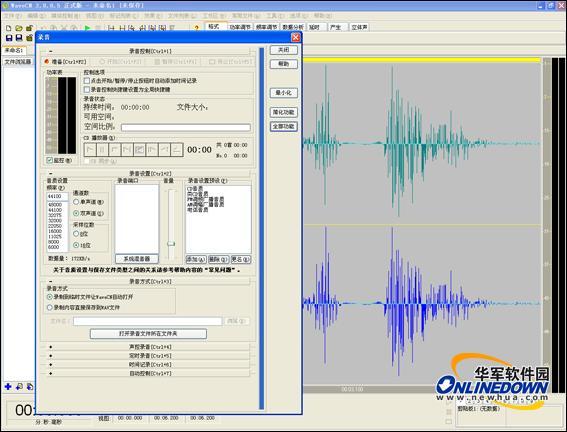Click the second blue floppy save icon

pos(19,38)
